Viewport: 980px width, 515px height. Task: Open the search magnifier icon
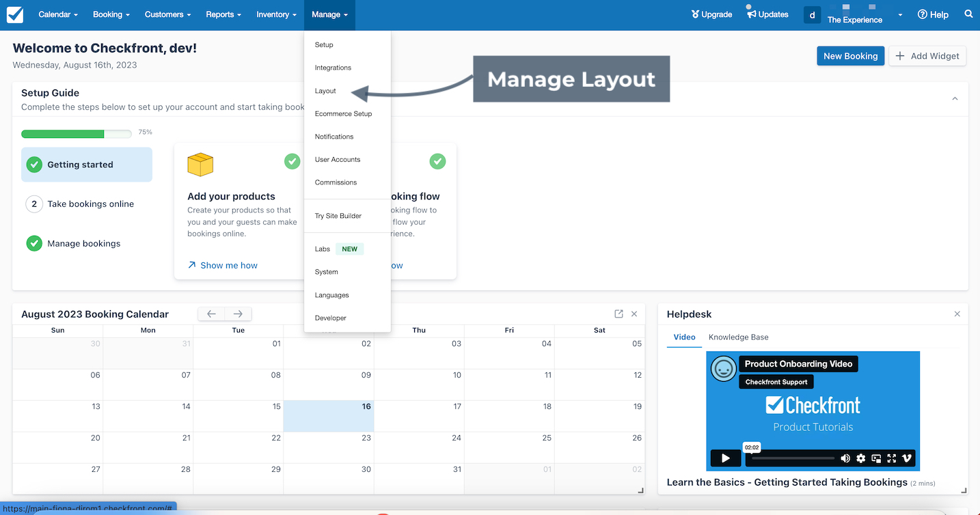pyautogui.click(x=968, y=14)
